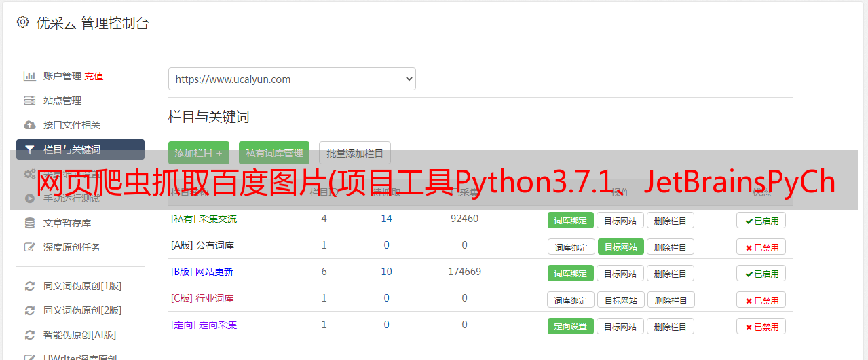Screen dimensions: 868x360
Task: Click the bar chart icon for 账户管理
Action: (x=29, y=76)
